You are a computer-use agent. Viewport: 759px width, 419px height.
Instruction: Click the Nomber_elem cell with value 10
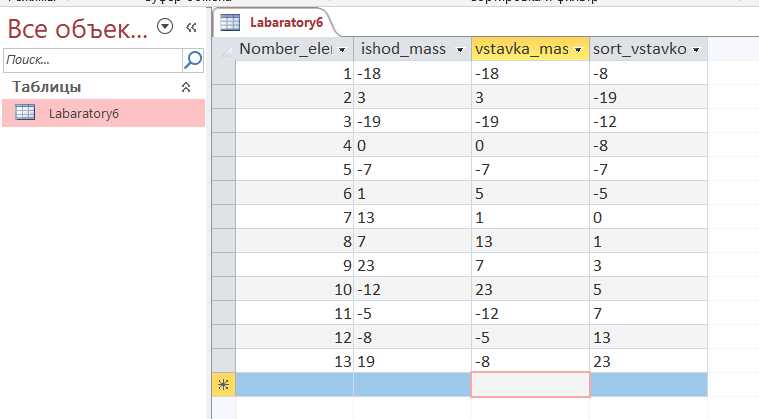(295, 289)
